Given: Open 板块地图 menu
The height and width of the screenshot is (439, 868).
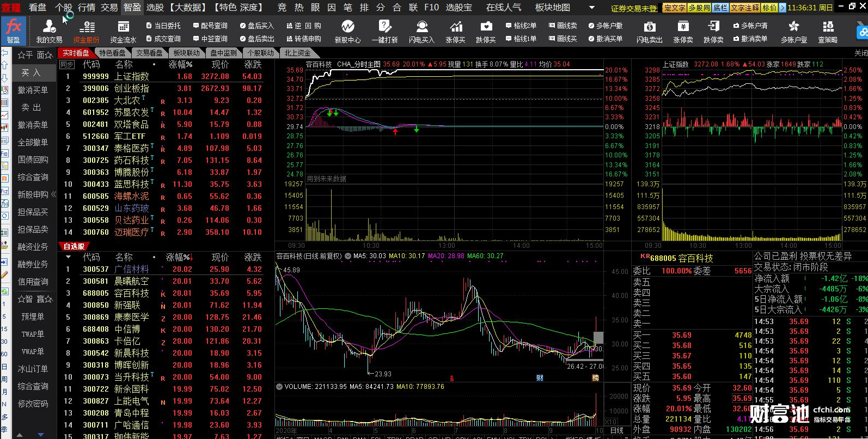Looking at the screenshot, I should [553, 7].
